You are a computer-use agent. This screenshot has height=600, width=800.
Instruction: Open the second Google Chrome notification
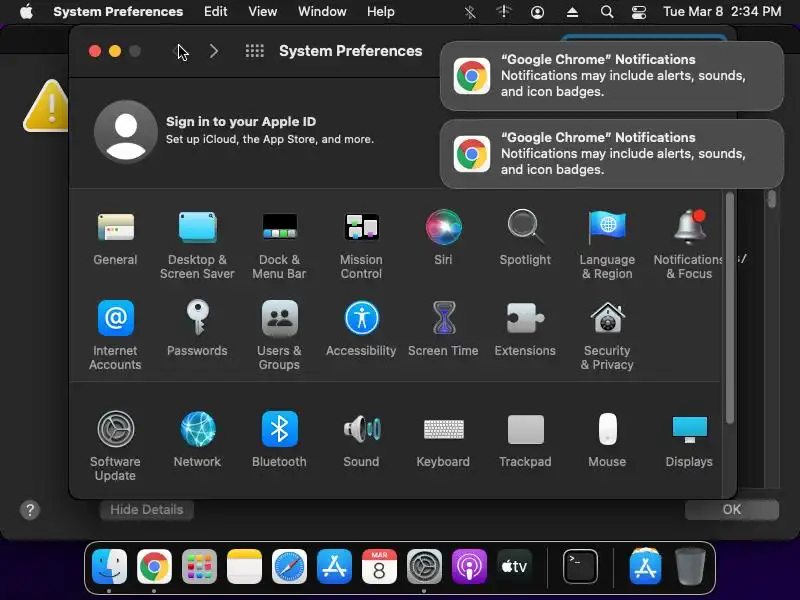click(612, 154)
